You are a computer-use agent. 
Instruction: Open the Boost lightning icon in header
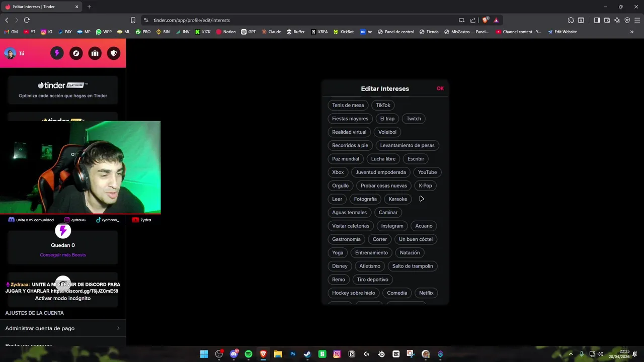tap(57, 53)
